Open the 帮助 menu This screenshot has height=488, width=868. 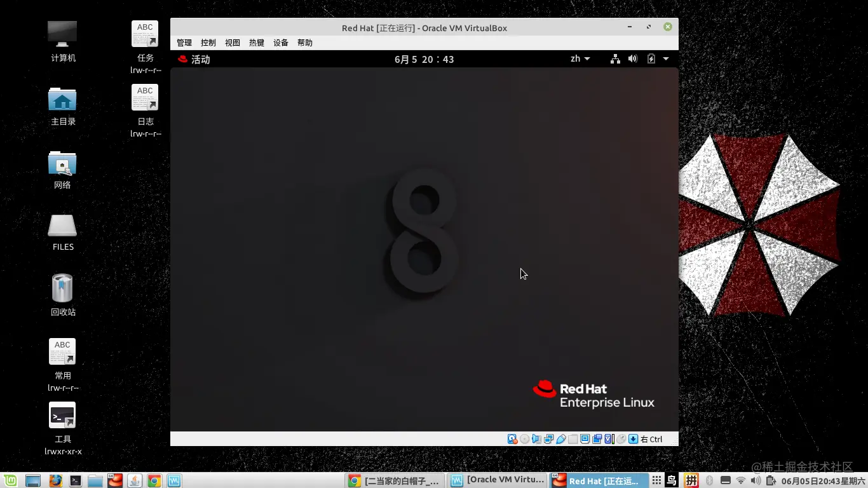pyautogui.click(x=305, y=43)
